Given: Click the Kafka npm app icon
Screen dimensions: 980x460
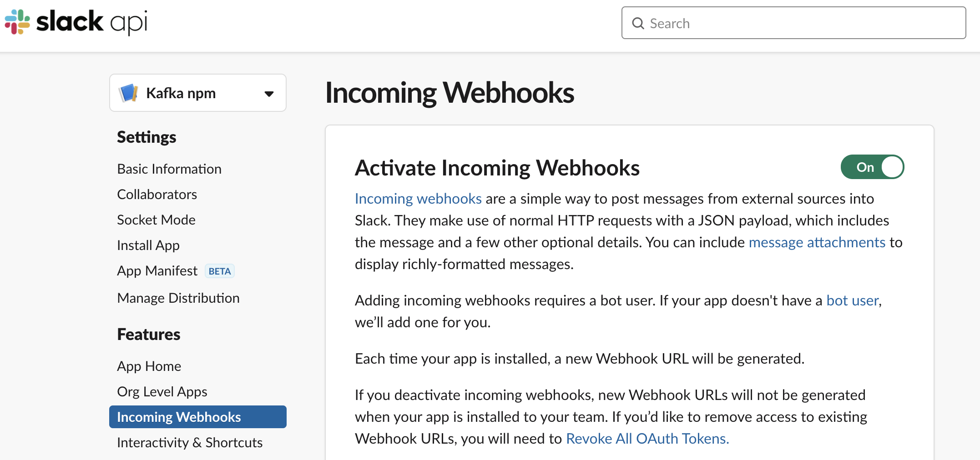Looking at the screenshot, I should (x=129, y=93).
